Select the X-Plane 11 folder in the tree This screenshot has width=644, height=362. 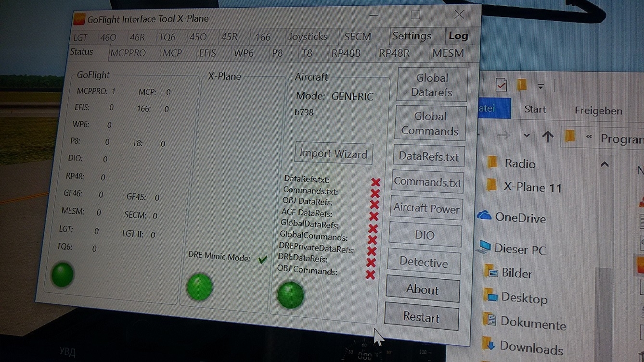pos(532,187)
